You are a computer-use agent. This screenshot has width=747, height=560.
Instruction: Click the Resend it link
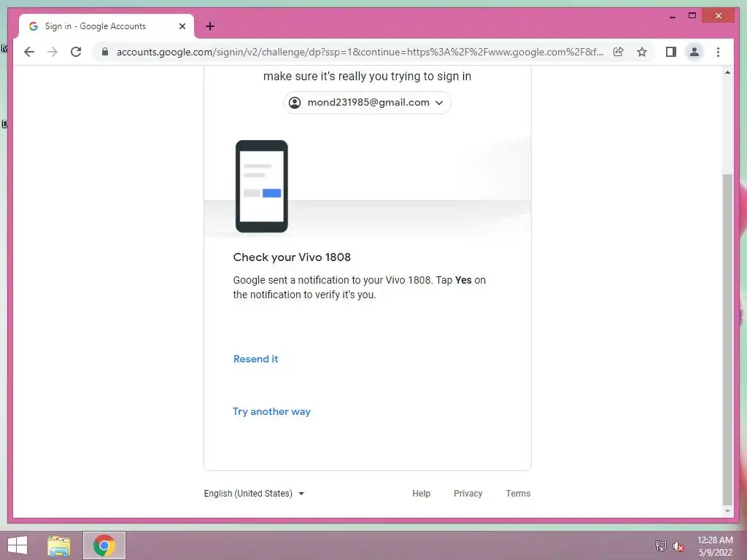pyautogui.click(x=255, y=359)
